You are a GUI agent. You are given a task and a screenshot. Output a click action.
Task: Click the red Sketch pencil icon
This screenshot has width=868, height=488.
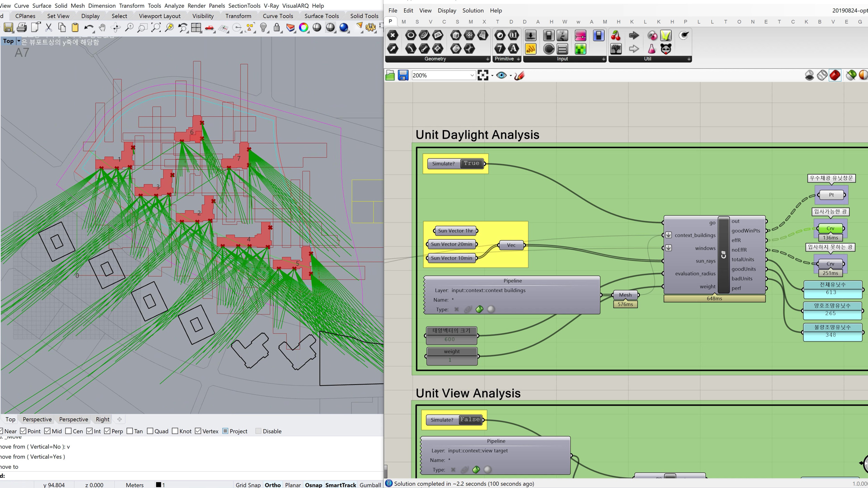(x=519, y=75)
